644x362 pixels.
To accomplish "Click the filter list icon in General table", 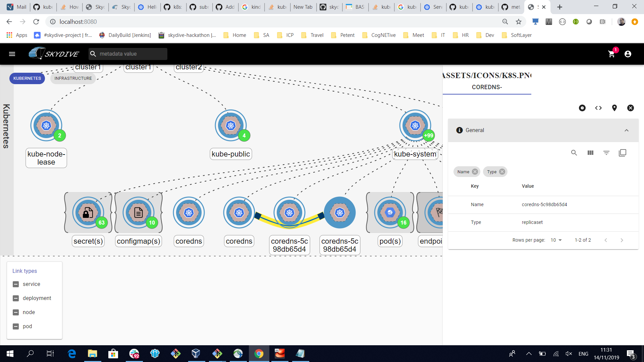I will pyautogui.click(x=606, y=153).
